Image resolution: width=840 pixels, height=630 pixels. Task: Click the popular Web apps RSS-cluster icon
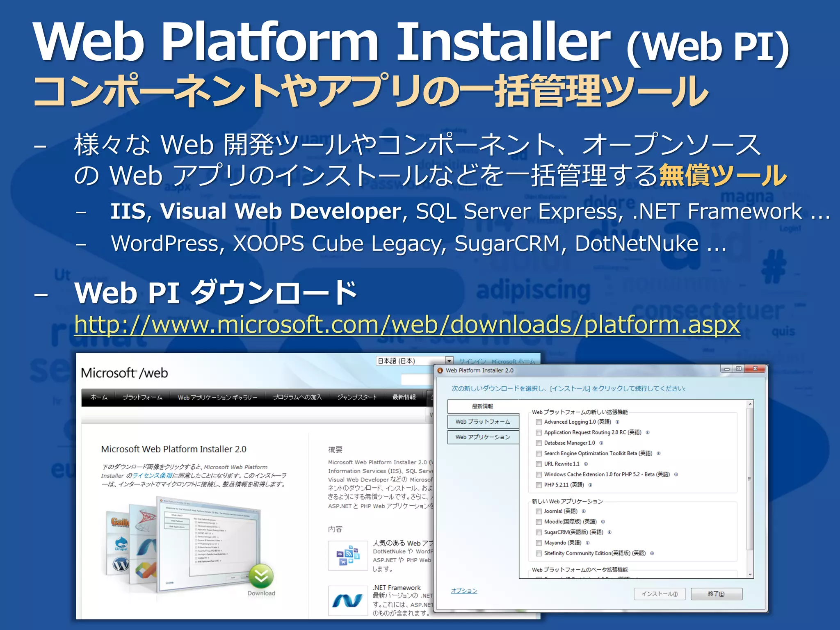(348, 555)
